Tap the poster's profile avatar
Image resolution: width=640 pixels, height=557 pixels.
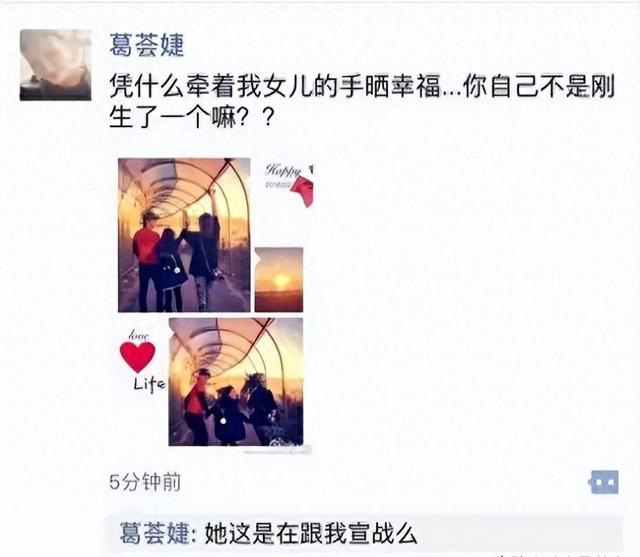coord(56,65)
